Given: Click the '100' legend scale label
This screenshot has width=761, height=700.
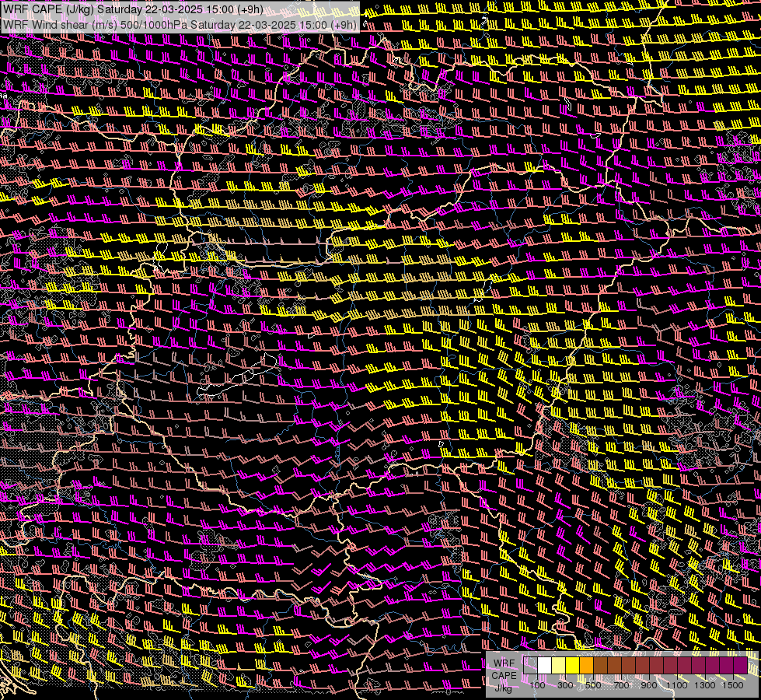Looking at the screenshot, I should point(537,685).
